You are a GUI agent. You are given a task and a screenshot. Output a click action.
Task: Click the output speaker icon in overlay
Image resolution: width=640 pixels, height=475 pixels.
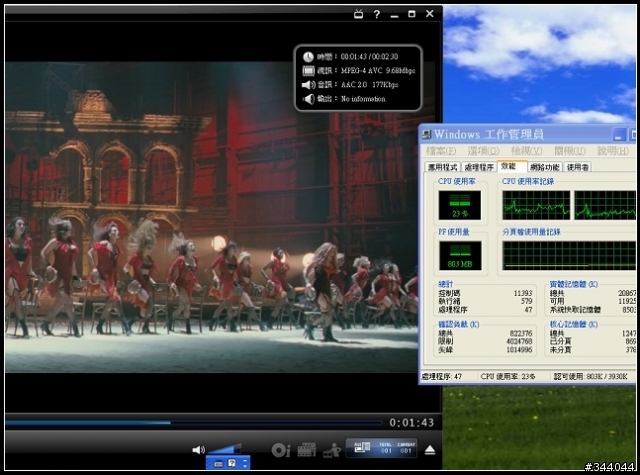click(309, 99)
